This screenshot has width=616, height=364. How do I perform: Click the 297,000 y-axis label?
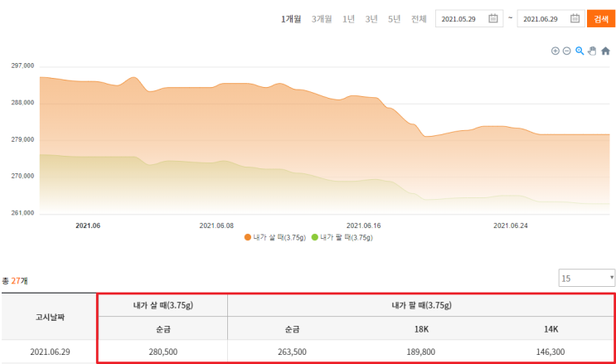(x=22, y=66)
